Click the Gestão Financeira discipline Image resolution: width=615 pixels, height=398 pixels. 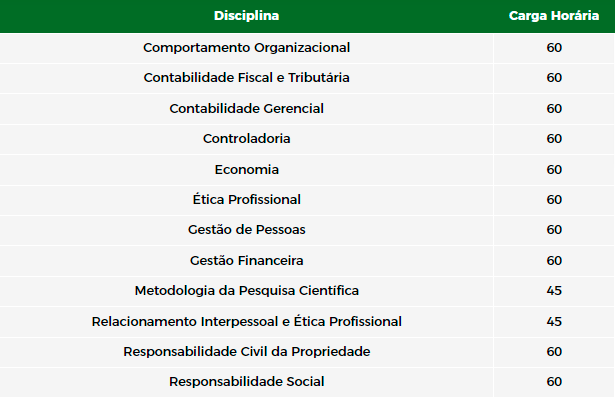tap(246, 261)
